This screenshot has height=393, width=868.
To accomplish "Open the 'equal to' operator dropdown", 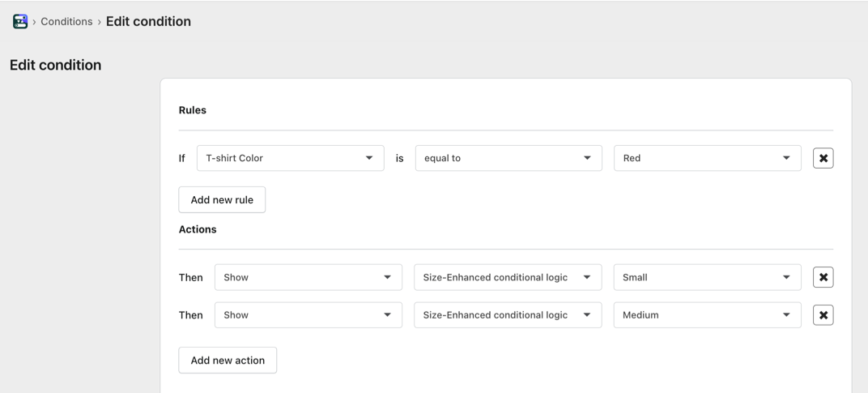I will [508, 158].
